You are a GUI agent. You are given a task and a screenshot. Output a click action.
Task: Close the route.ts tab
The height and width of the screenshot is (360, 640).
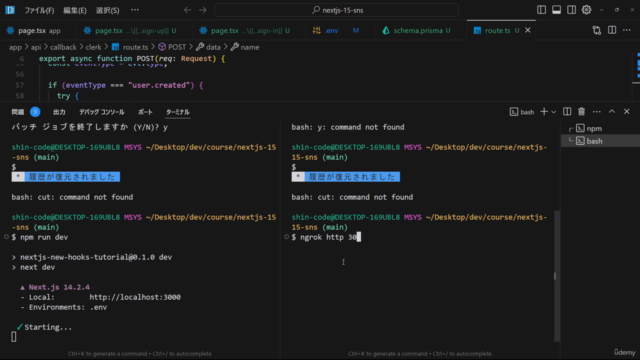coord(528,30)
